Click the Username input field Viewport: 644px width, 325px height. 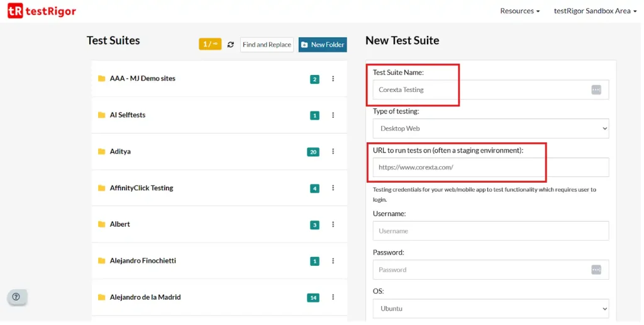point(491,231)
